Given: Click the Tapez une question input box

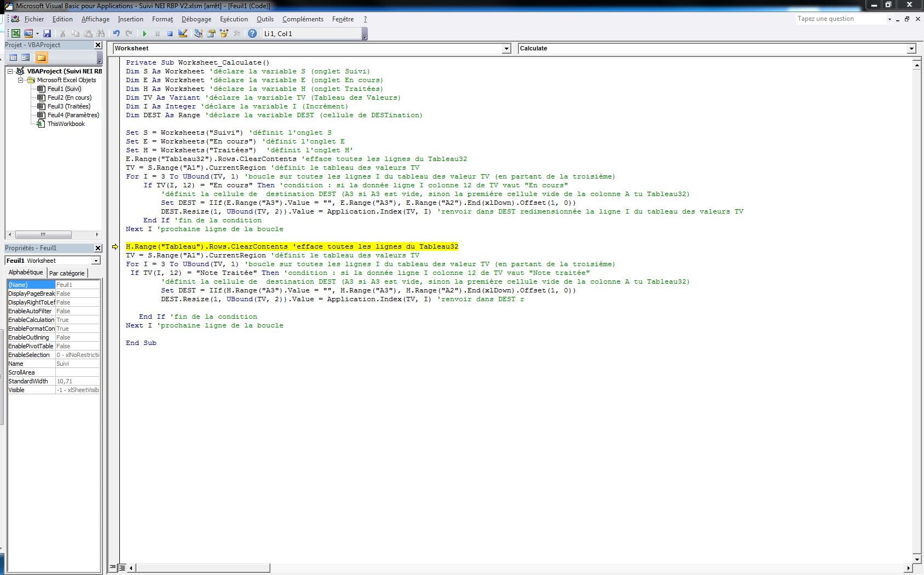Looking at the screenshot, I should 840,19.
